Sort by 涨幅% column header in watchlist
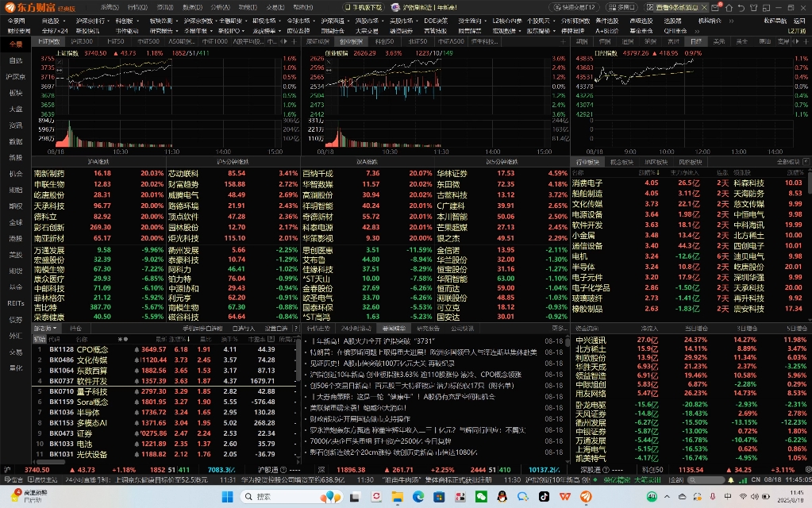 click(x=179, y=339)
